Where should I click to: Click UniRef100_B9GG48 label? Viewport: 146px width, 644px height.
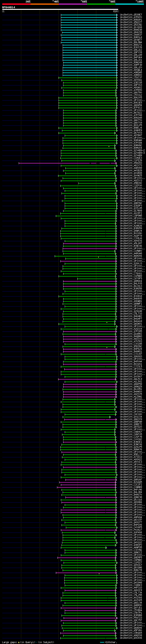[131, 118]
